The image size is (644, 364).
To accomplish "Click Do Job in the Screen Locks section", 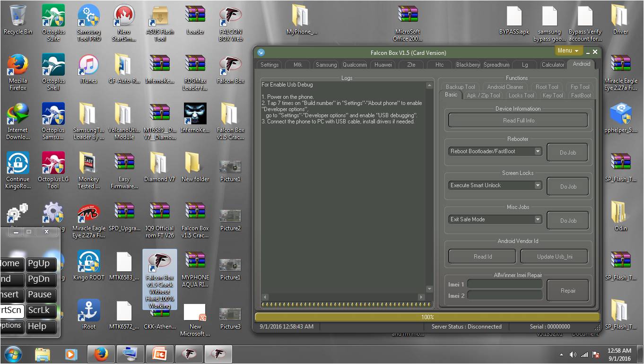I will [568, 187].
